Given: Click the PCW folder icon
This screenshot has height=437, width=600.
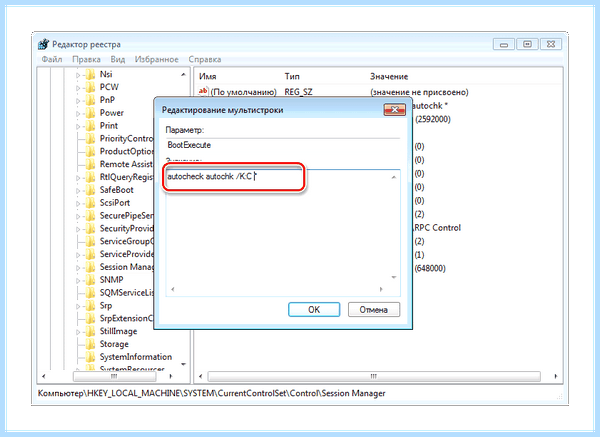Looking at the screenshot, I should click(90, 87).
